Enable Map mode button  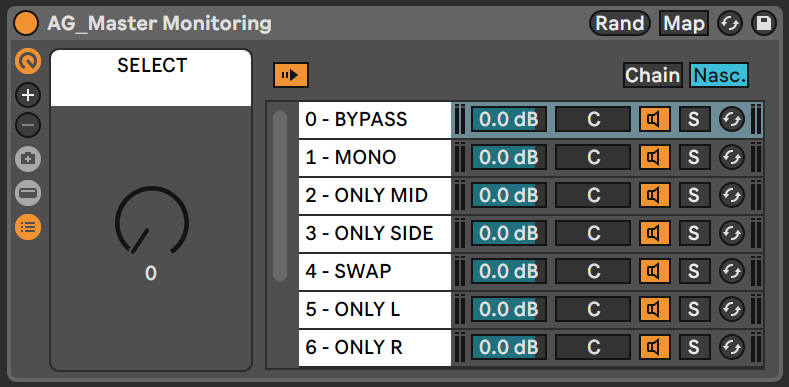(684, 23)
